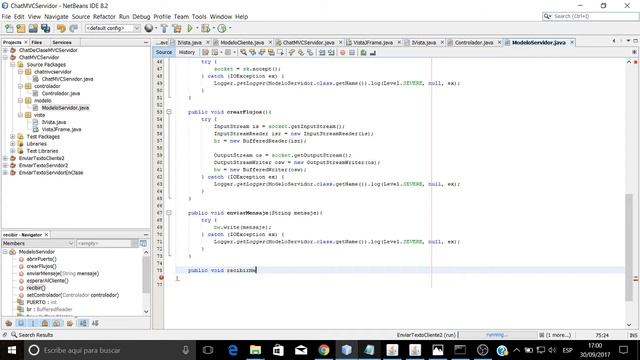The image size is (640, 360).
Task: Toggle Show Inner Classes filter in Navigator
Action: pyautogui.click(x=57, y=323)
